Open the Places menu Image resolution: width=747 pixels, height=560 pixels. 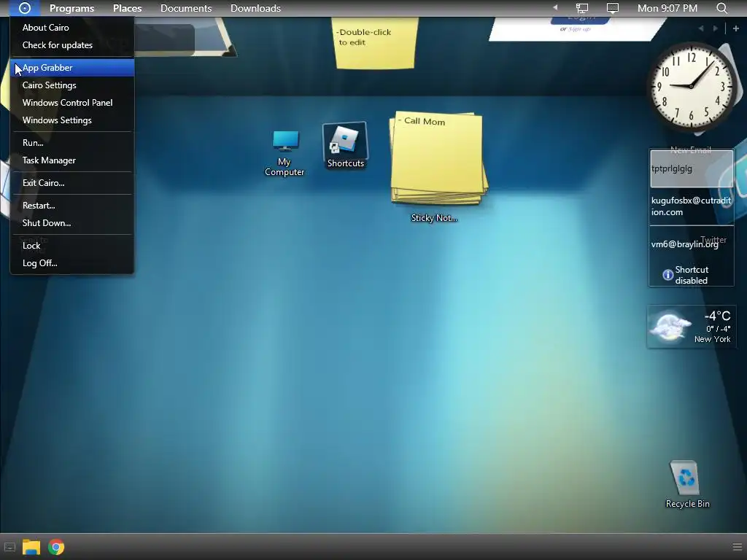pyautogui.click(x=127, y=8)
